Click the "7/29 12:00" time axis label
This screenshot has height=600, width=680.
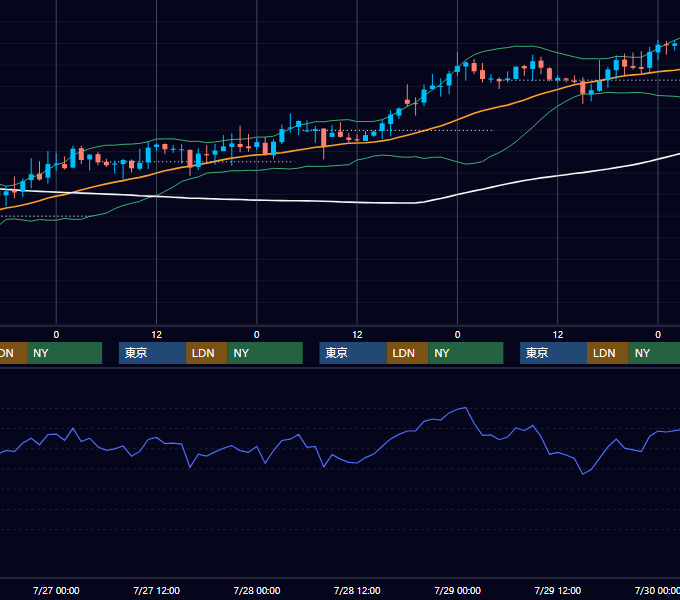coord(558,590)
